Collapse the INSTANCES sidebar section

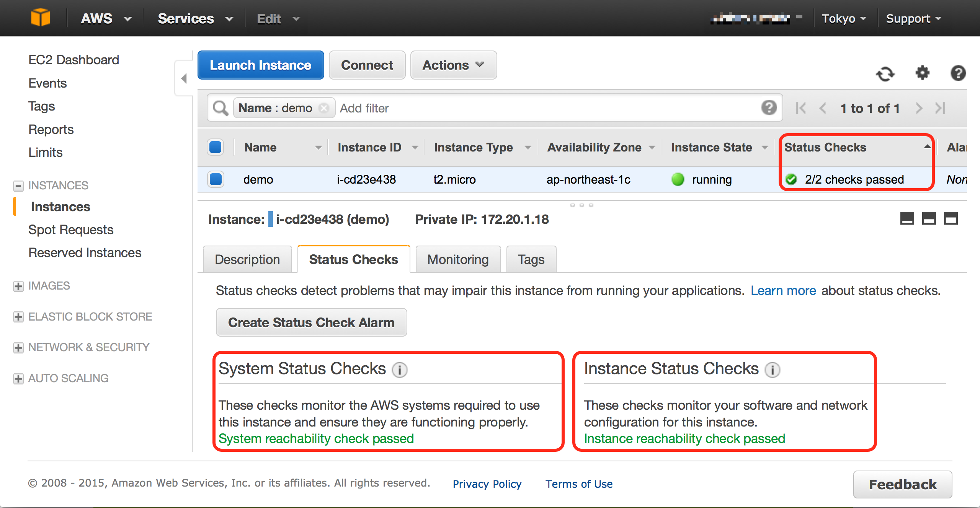click(x=18, y=186)
